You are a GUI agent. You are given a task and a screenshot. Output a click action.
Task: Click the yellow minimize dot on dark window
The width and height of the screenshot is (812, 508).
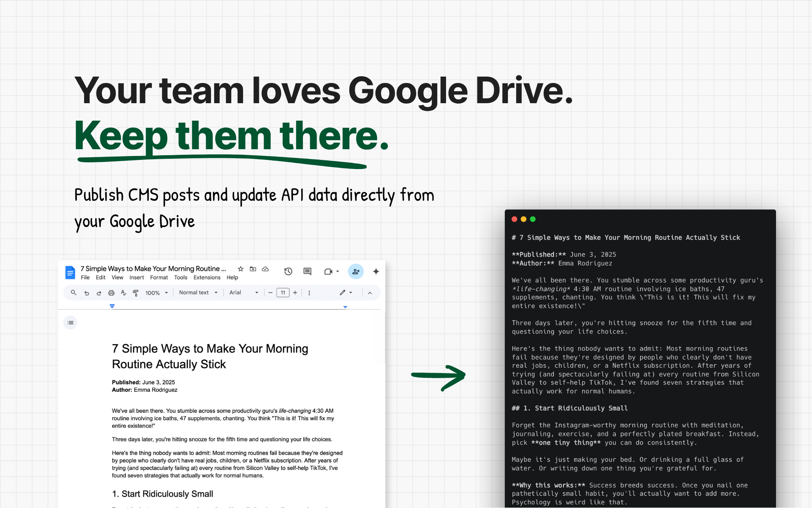pyautogui.click(x=523, y=219)
